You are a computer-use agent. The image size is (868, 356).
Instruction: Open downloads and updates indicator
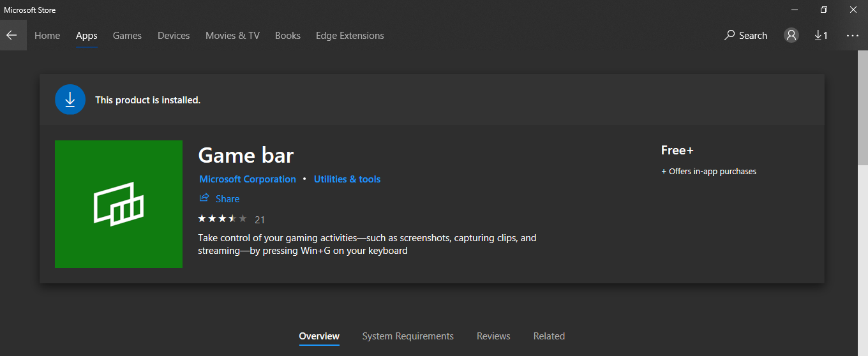coord(821,35)
